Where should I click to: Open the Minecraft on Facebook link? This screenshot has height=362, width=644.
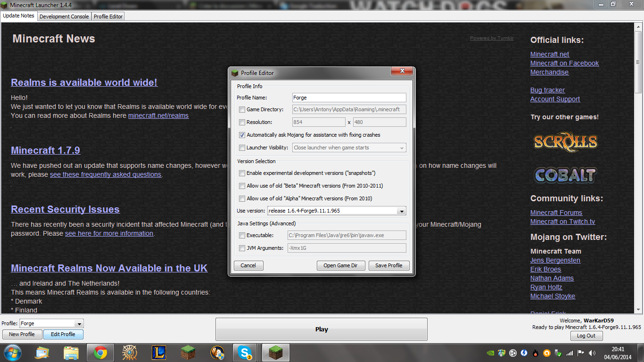565,63
